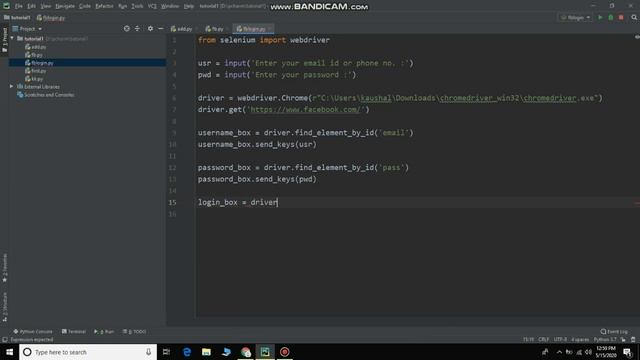640x360 pixels.
Task: Select the fblogin.py editor tab
Action: tap(253, 29)
